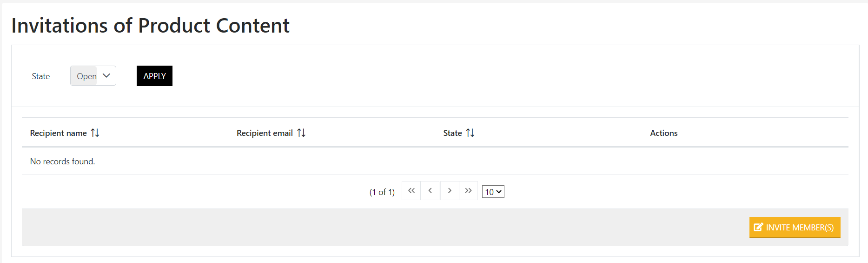Click the INVITE MEMBER(S) button label
This screenshot has height=263, width=868.
pyautogui.click(x=800, y=228)
